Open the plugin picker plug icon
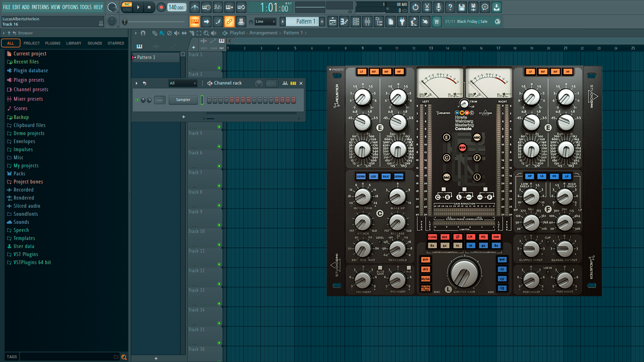 402,21
